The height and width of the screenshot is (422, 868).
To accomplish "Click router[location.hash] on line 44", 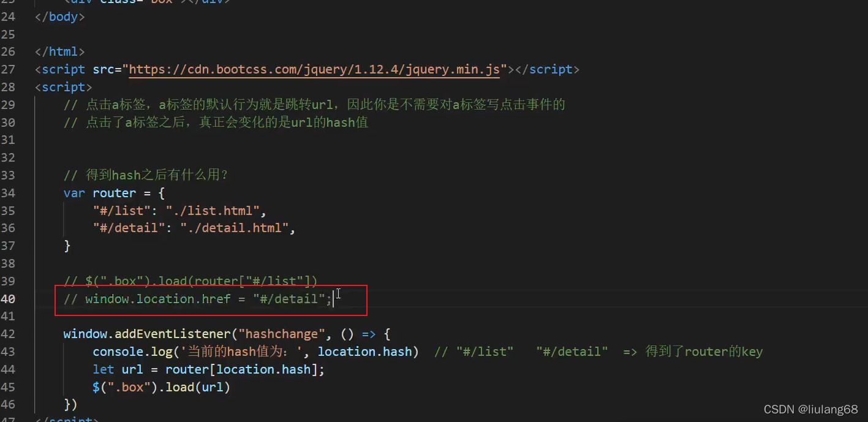I will (x=241, y=369).
